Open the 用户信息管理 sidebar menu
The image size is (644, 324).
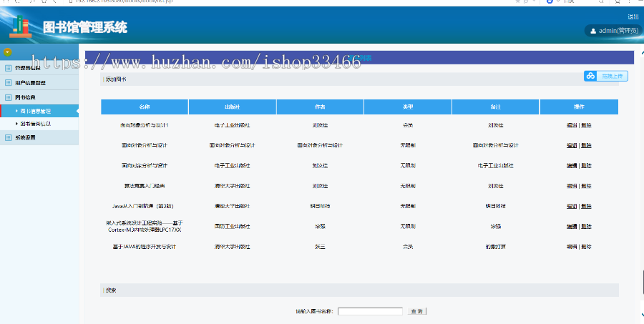tap(39, 82)
